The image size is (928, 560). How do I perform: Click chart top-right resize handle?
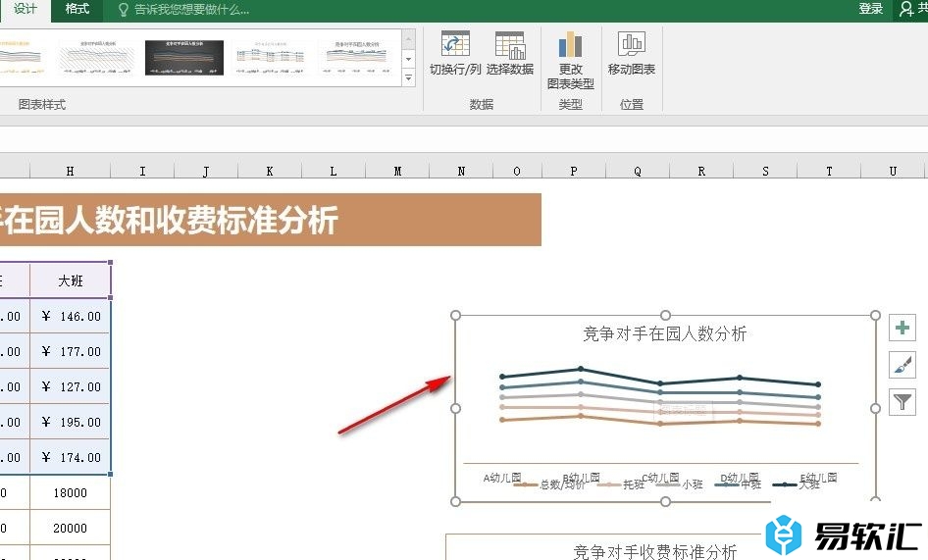coord(875,315)
